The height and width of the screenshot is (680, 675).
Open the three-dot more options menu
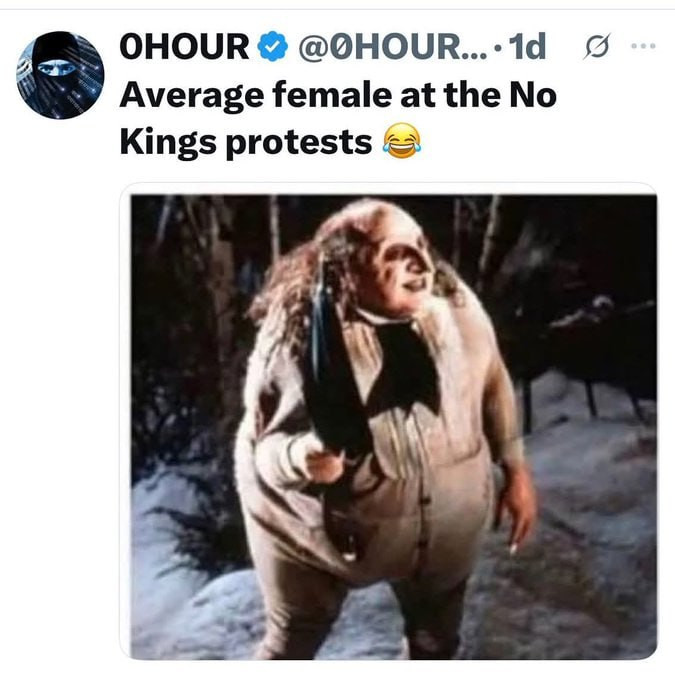point(643,46)
